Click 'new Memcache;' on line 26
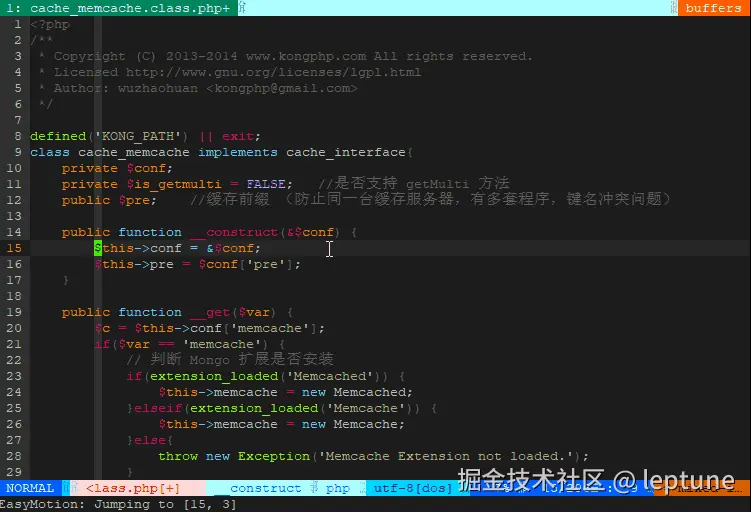 click(x=353, y=424)
